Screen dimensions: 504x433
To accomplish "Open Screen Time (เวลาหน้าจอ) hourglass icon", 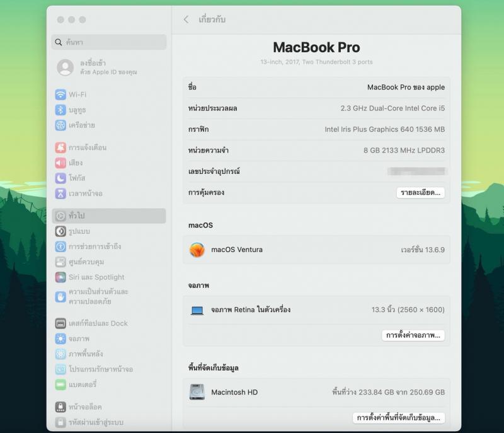I will [60, 193].
